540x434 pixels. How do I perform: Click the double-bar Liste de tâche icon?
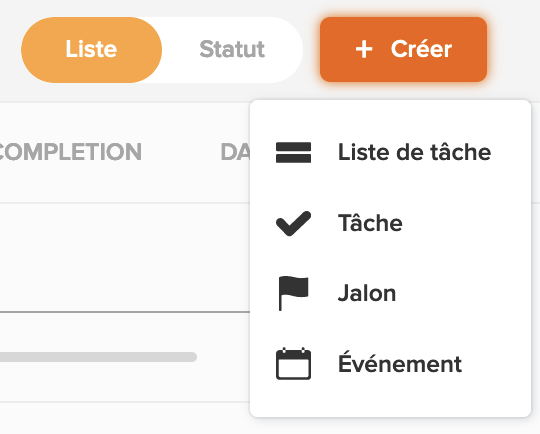pos(293,152)
